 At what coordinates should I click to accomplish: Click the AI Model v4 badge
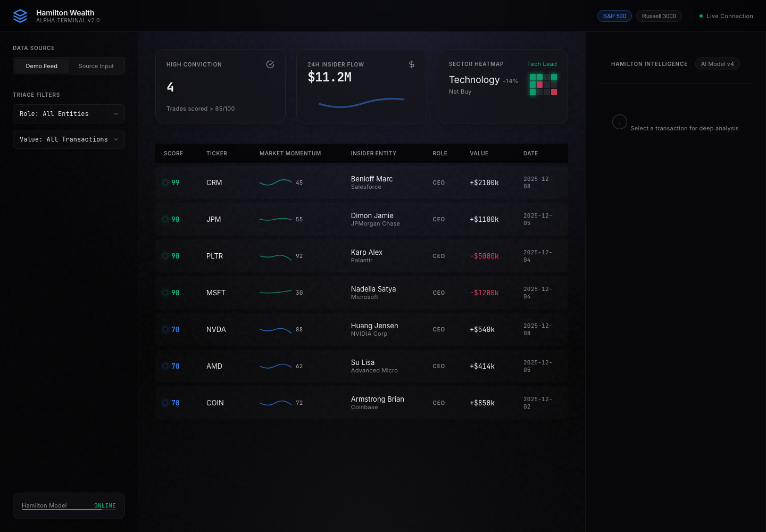717,64
